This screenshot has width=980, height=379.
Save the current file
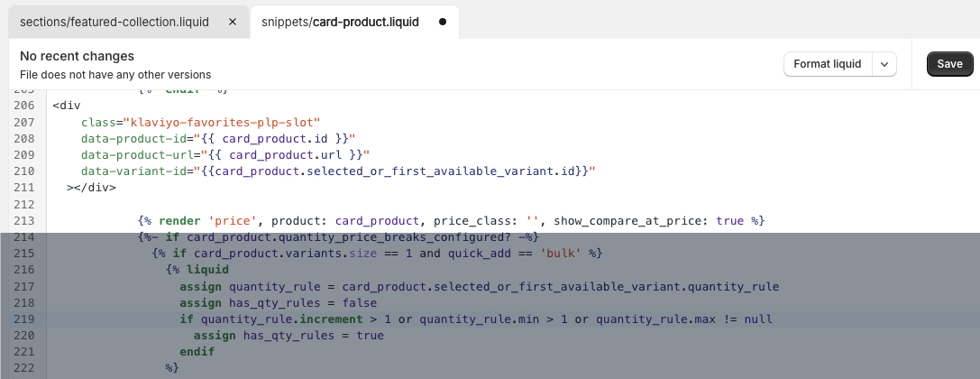(949, 64)
